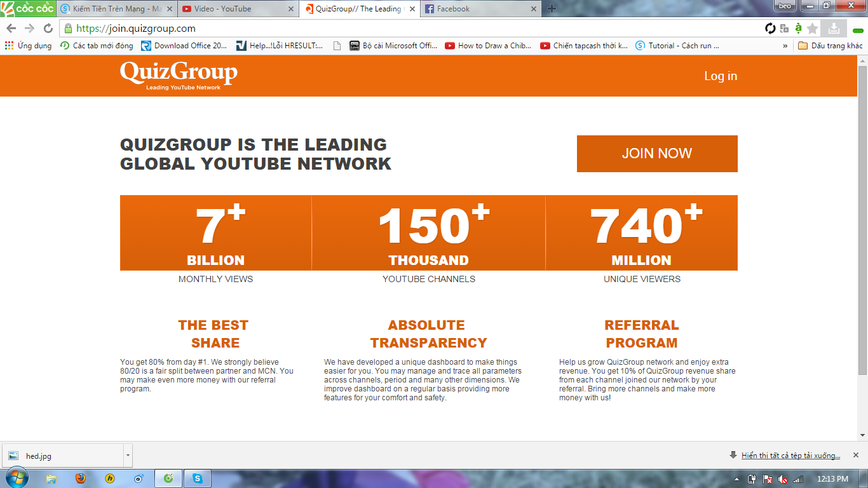Click the UNIQUE VIEWERS label

642,279
